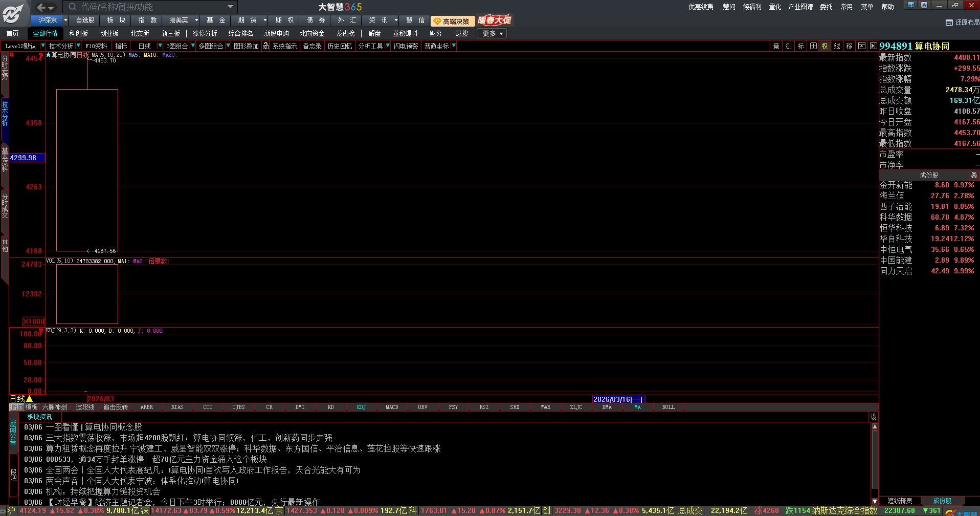The width and height of the screenshot is (980, 516).
Task: Select the 板块 menu tab
Action: pyautogui.click(x=117, y=20)
